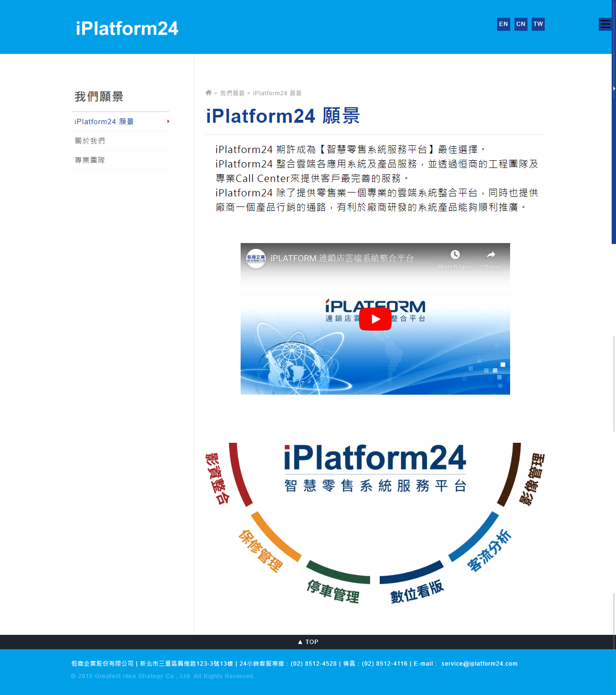Click the side panel arrow on right edge
616x695 pixels.
coord(614,89)
